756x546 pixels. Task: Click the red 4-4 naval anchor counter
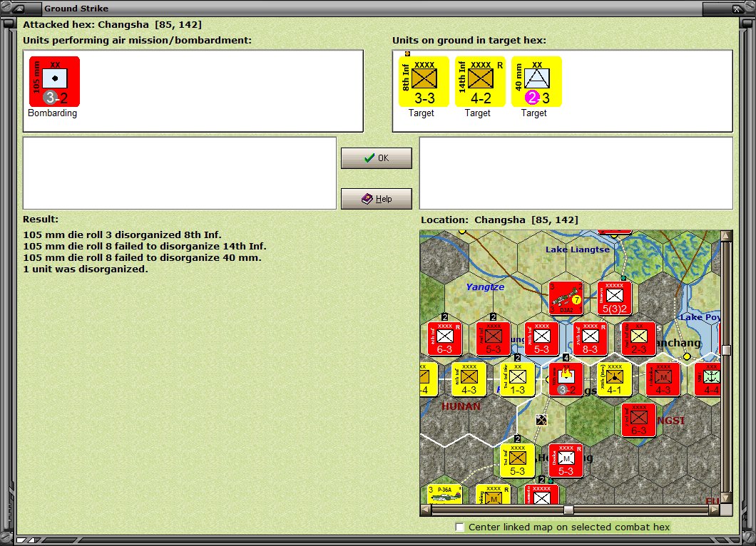tap(708, 379)
